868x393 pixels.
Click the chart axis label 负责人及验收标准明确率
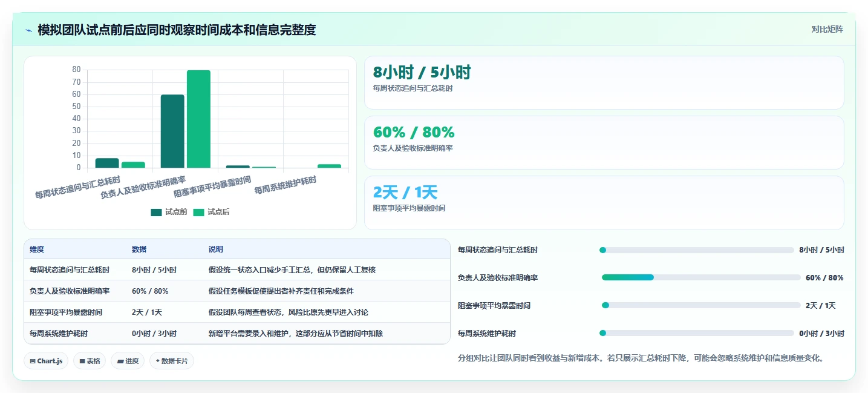pos(143,187)
